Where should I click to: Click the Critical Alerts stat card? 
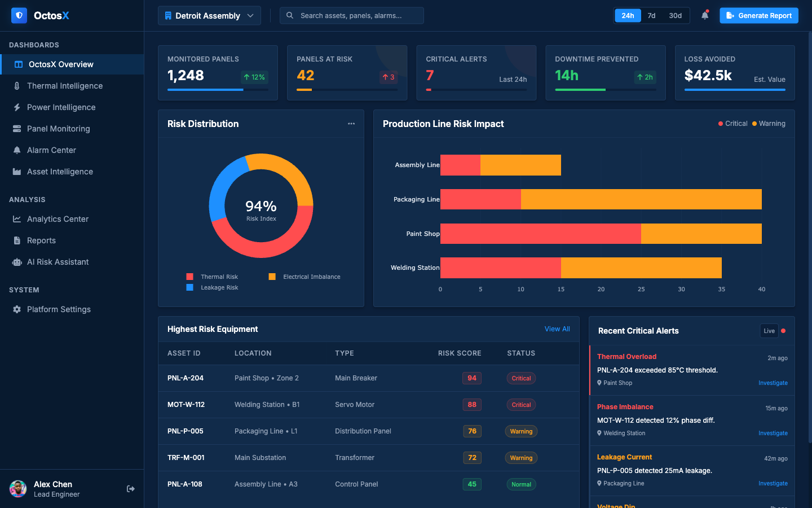(x=476, y=73)
